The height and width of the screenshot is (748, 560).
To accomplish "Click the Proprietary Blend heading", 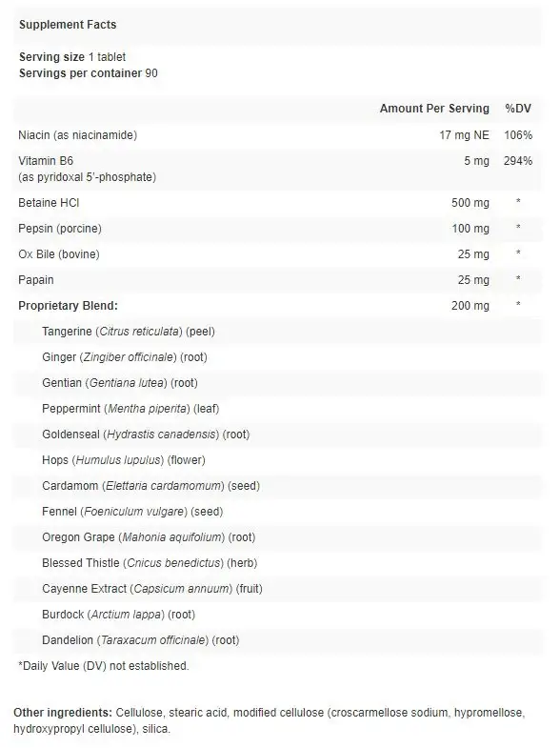I will click(68, 306).
